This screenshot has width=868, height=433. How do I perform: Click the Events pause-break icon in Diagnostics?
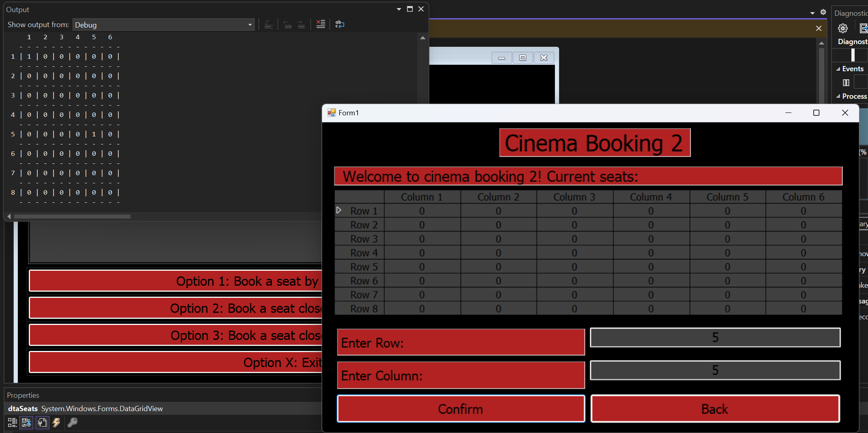click(846, 83)
